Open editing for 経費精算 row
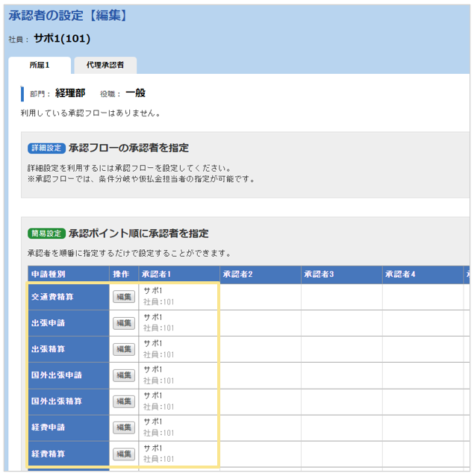This screenshot has width=474, height=476. pos(124,454)
